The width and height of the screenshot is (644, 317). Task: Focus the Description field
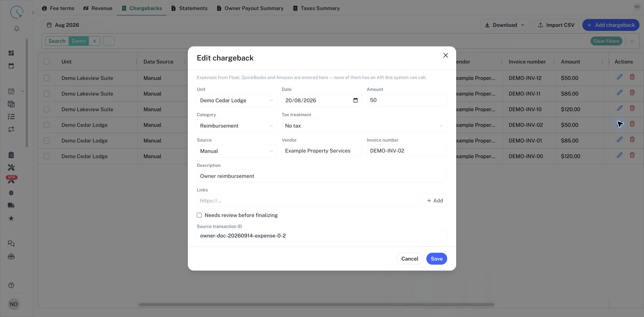pyautogui.click(x=322, y=176)
